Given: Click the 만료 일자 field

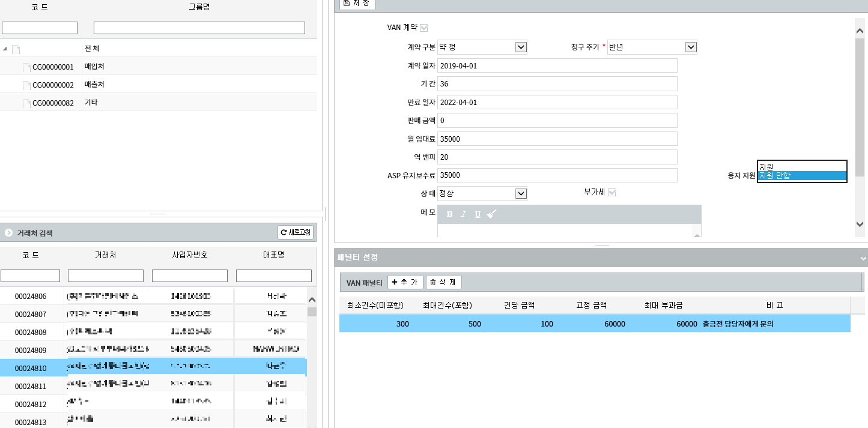Looking at the screenshot, I should 557,102.
